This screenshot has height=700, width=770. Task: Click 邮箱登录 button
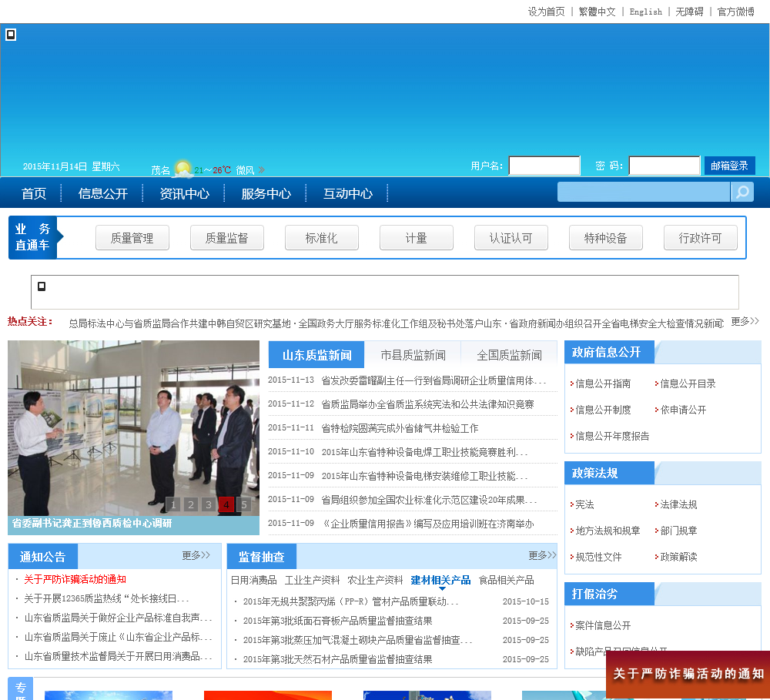click(729, 166)
